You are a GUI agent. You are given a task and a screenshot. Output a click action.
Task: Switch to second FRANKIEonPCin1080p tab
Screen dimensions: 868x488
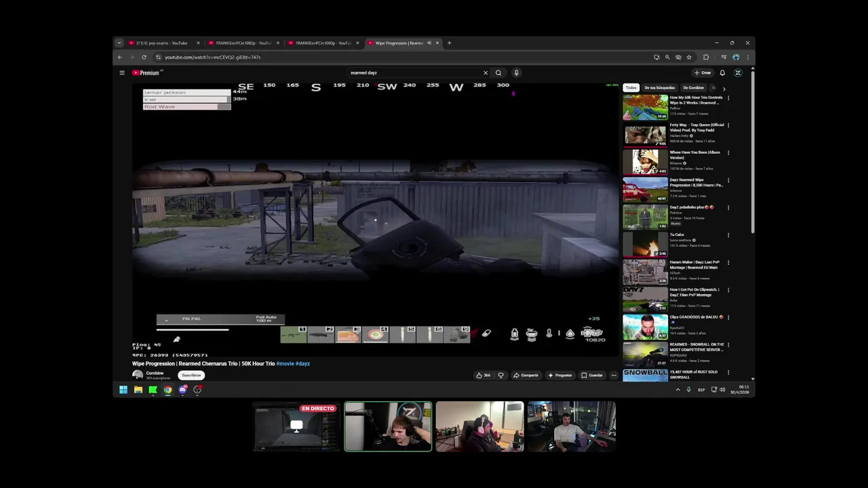(x=323, y=43)
